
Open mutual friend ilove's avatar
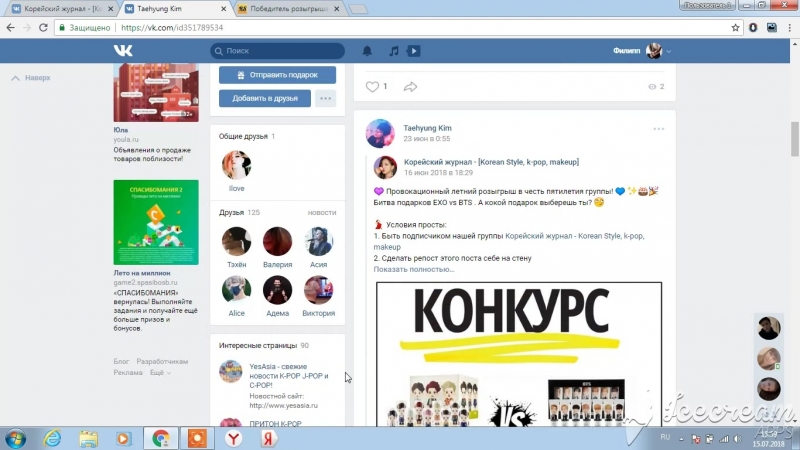tap(236, 165)
